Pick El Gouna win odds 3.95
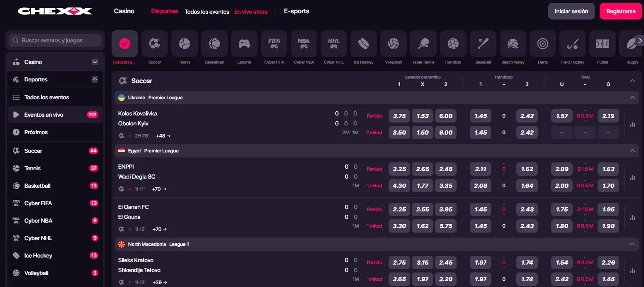This screenshot has width=644, height=287. (446, 209)
